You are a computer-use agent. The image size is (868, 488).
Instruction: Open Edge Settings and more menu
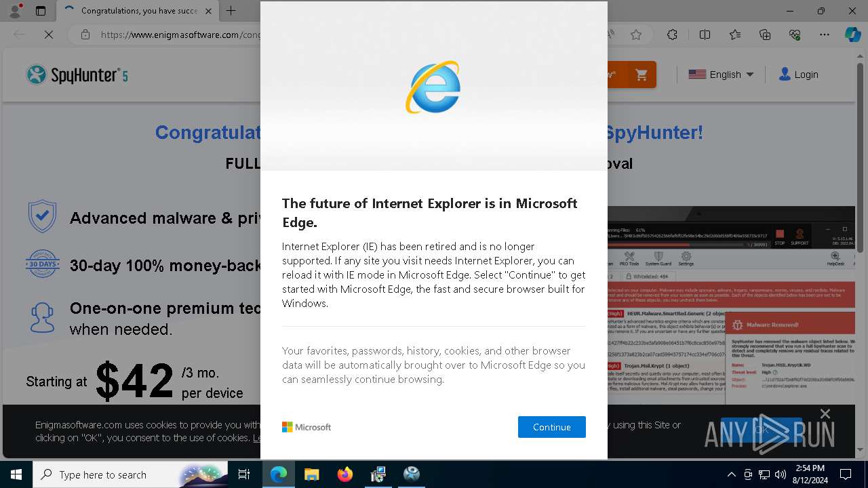pyautogui.click(x=825, y=35)
